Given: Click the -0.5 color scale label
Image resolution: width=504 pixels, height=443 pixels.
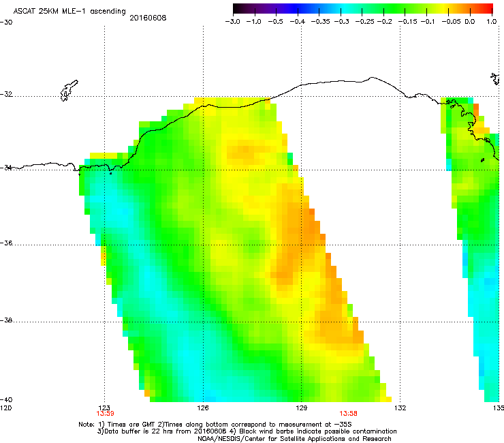Looking at the screenshot, I should tap(275, 22).
